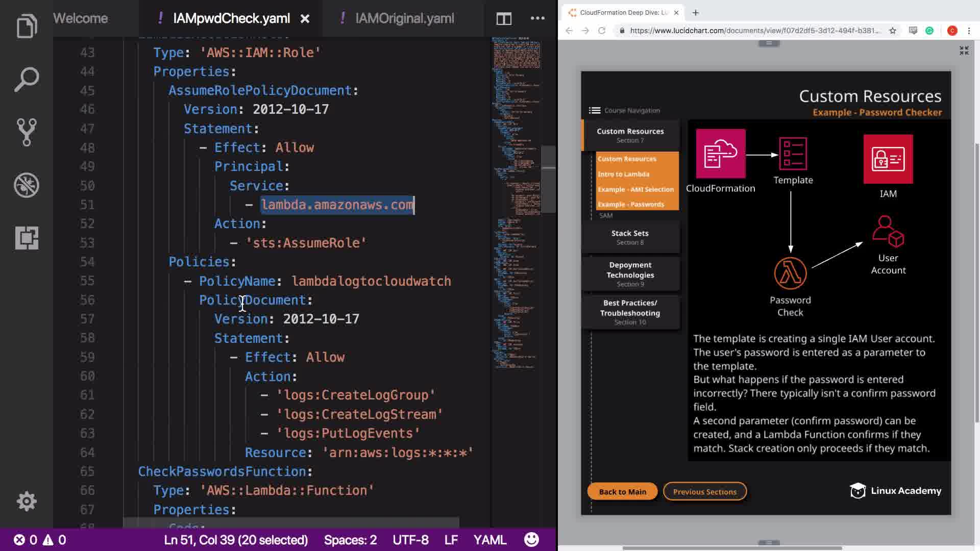
Task: Expand Deployment Technologies Section 9 item
Action: point(630,274)
